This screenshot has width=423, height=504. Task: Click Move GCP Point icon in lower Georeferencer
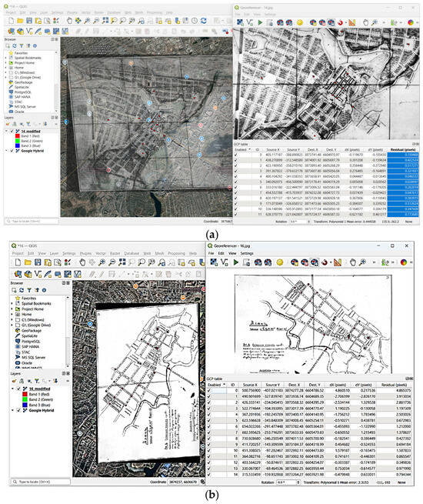click(x=315, y=262)
